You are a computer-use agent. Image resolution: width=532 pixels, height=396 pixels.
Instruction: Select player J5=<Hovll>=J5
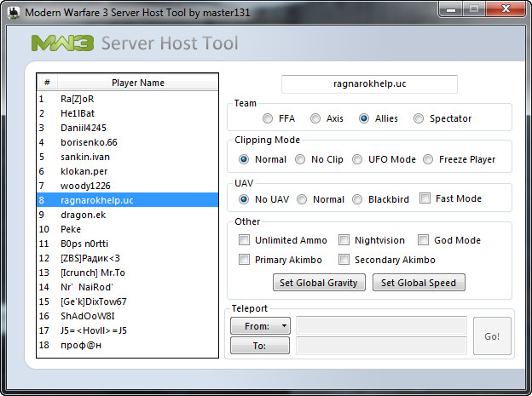(127, 330)
